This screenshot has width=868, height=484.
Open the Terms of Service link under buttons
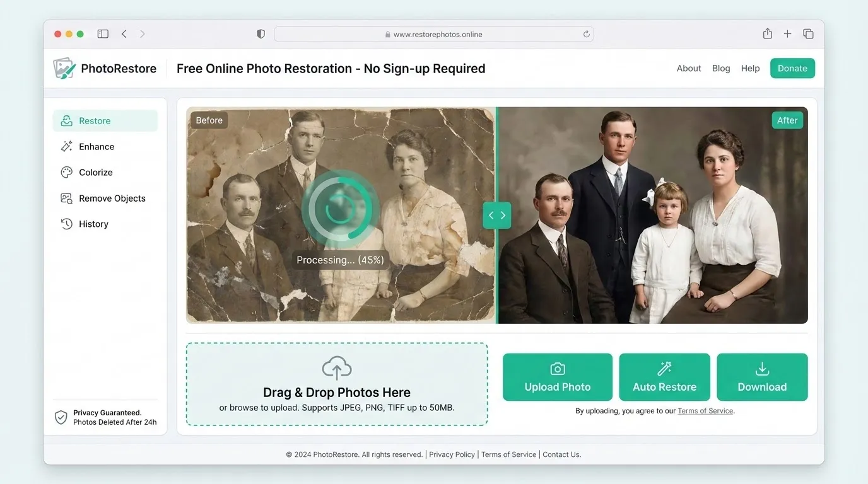coord(705,411)
